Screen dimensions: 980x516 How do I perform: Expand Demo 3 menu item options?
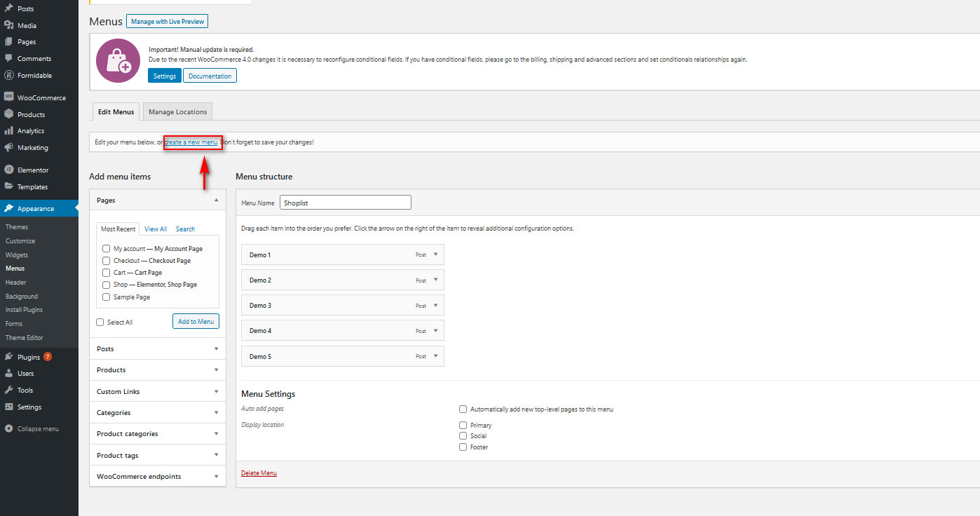pos(435,305)
